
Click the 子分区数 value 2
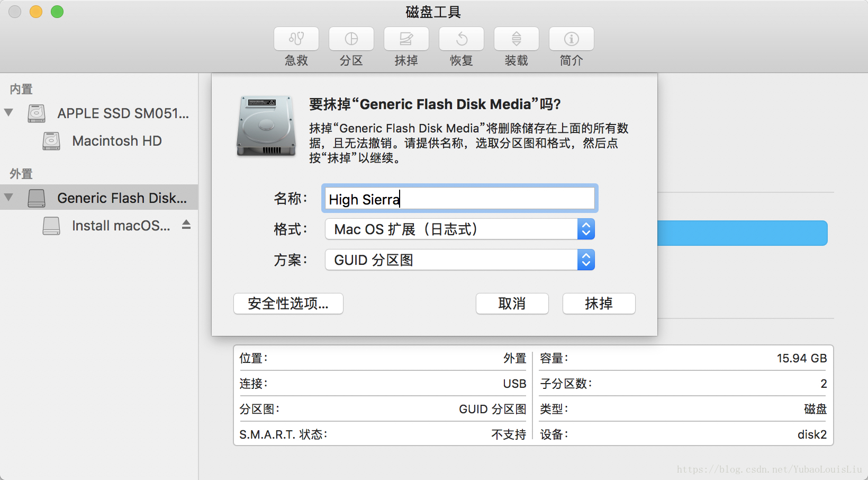pos(824,384)
